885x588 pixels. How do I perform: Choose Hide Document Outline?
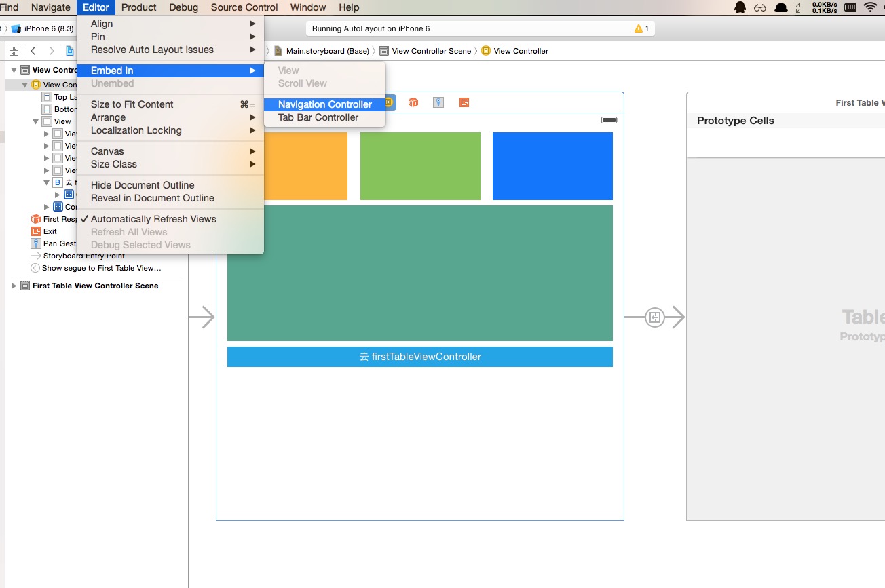point(170,185)
